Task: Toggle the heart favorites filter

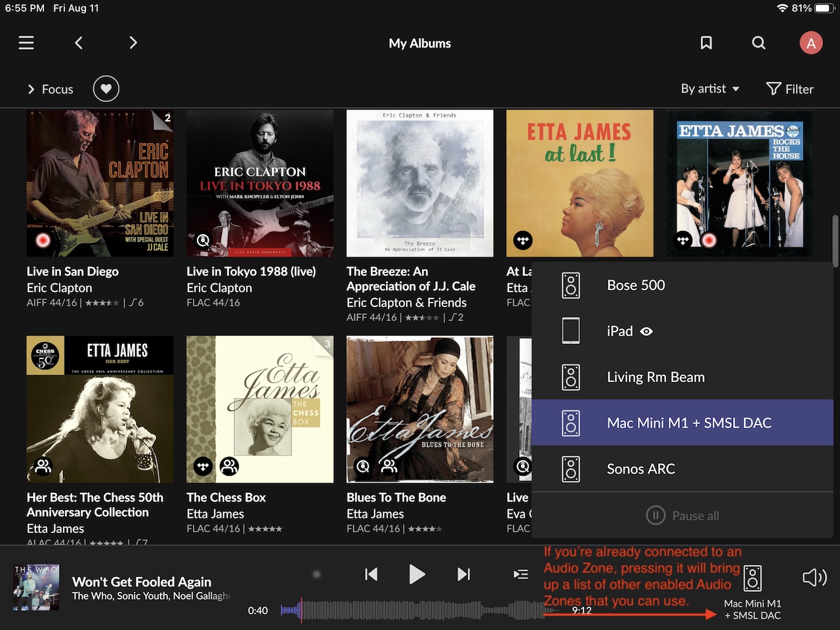Action: [x=106, y=89]
